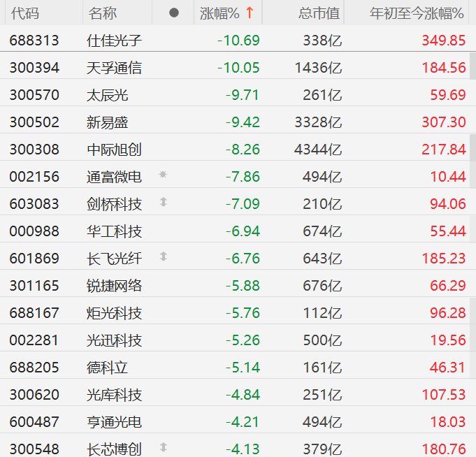Click the round dot column header icon

point(173,13)
